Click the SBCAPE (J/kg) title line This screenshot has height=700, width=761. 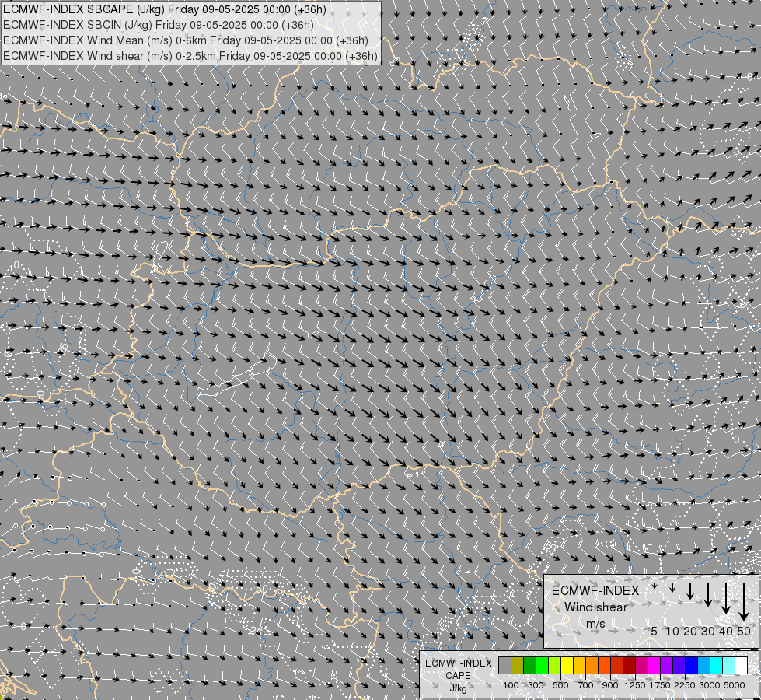coord(165,9)
